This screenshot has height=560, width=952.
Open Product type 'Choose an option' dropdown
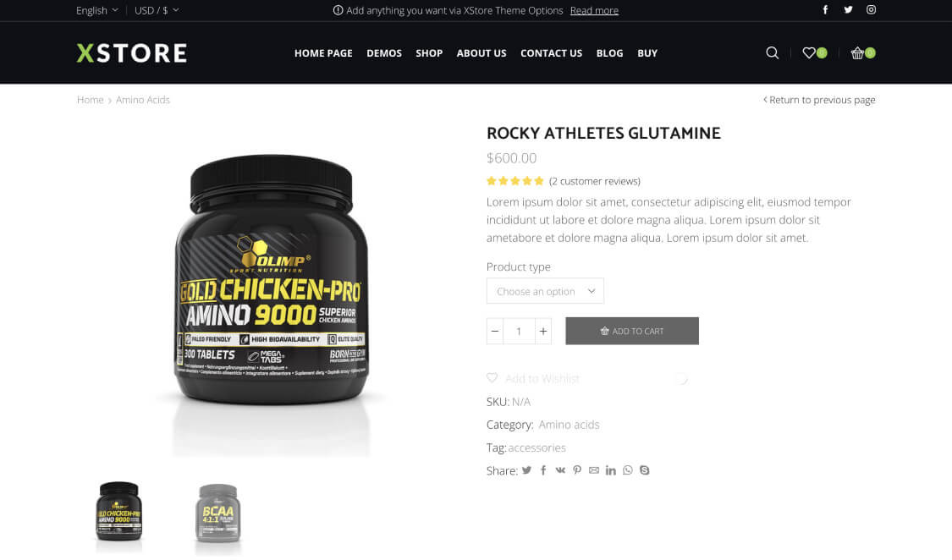545,291
